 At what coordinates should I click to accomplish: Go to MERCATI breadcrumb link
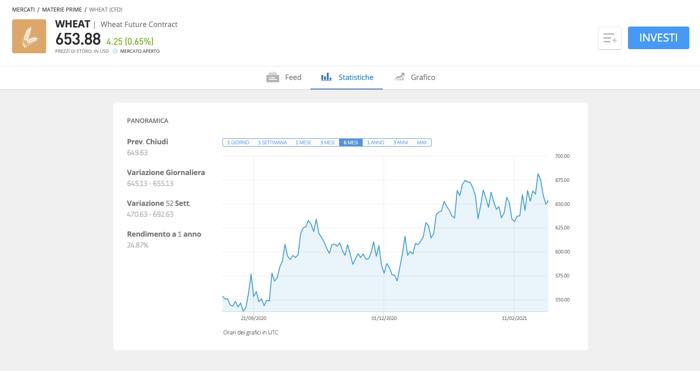(23, 9)
